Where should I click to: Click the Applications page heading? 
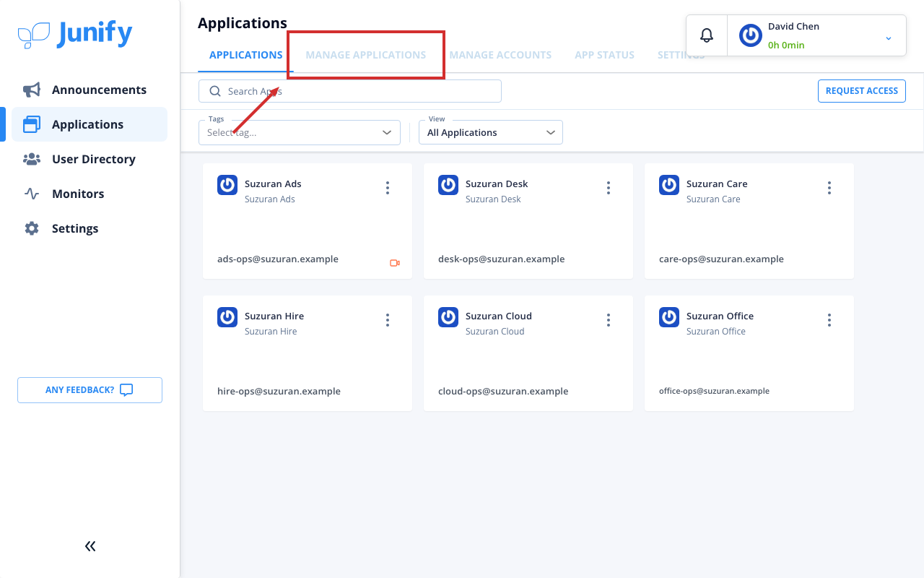[x=243, y=23]
